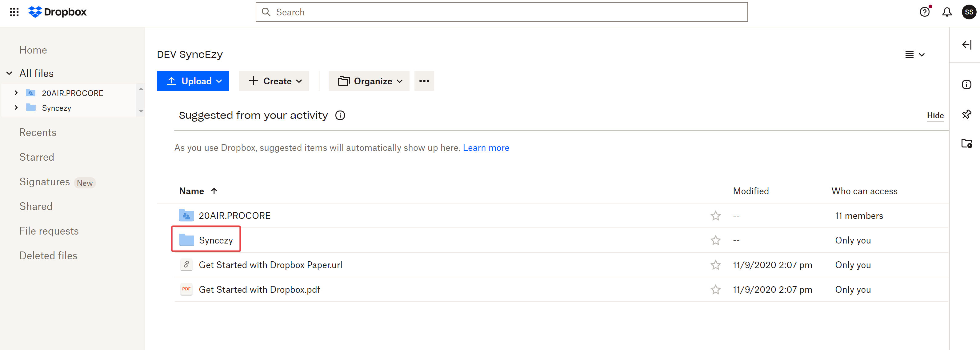Hide the suggested activity section
Viewport: 980px width, 350px height.
click(935, 115)
